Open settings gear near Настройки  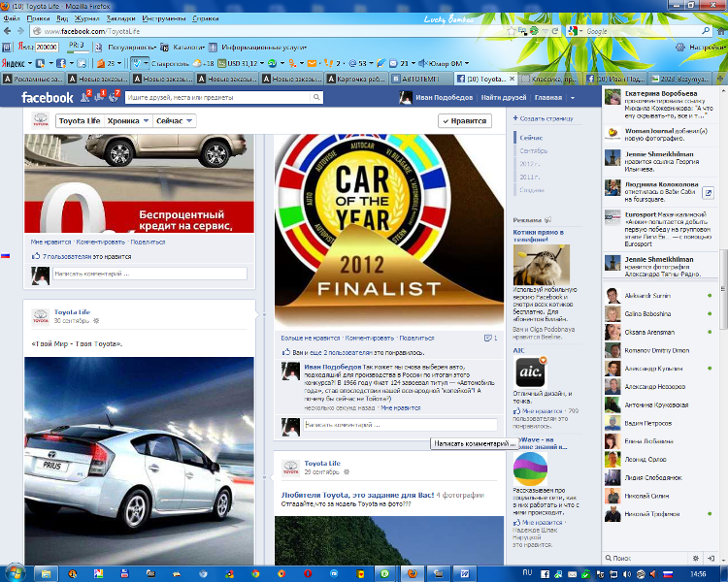[679, 47]
